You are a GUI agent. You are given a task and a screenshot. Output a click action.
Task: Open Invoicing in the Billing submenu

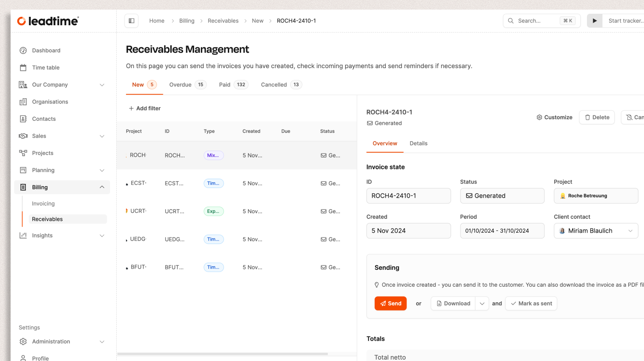(x=43, y=204)
